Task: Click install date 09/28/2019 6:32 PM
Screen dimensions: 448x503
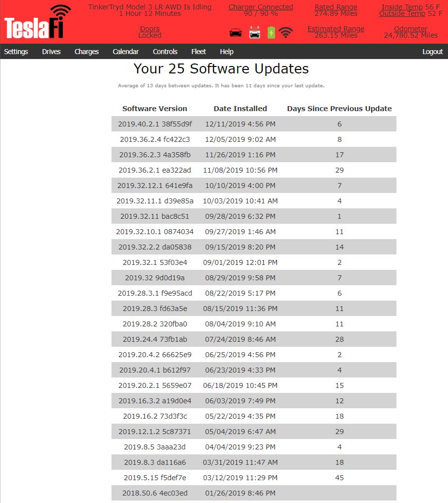Action: [240, 217]
